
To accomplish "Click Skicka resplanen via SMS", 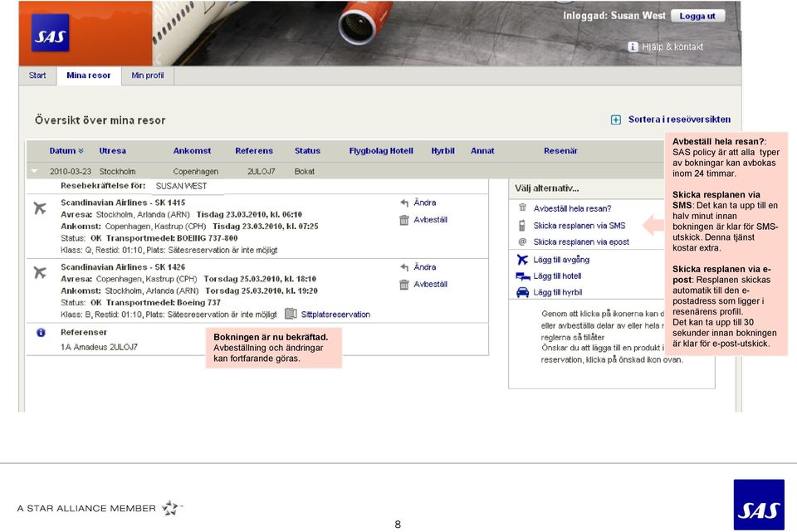I will point(579,226).
